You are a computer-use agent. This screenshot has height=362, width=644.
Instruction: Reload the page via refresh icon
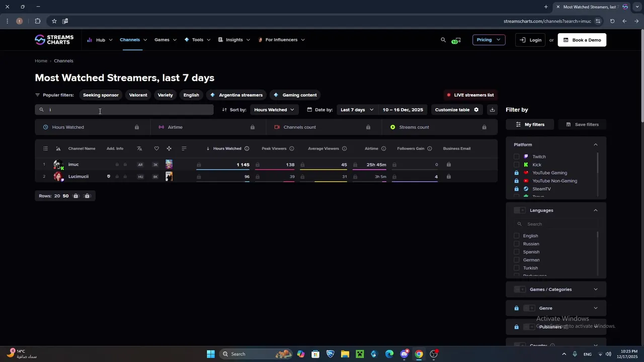[x=612, y=21]
